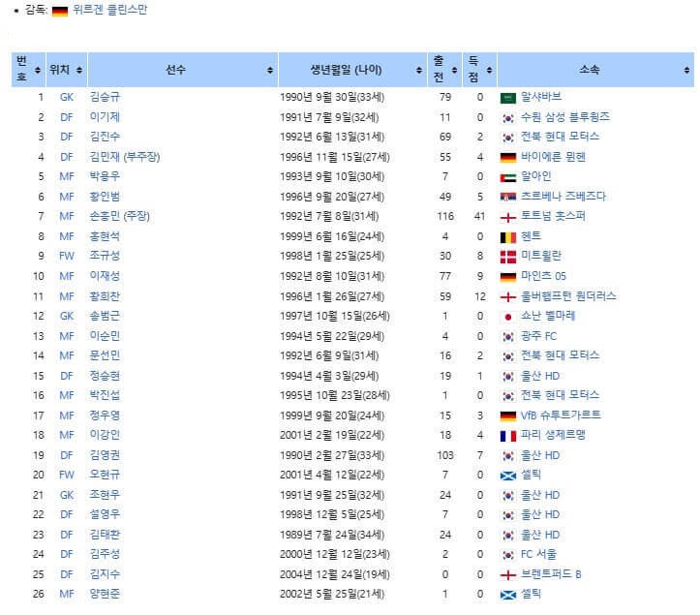Open player 이기제 link
Screen dimensions: 700x615
click(x=105, y=116)
